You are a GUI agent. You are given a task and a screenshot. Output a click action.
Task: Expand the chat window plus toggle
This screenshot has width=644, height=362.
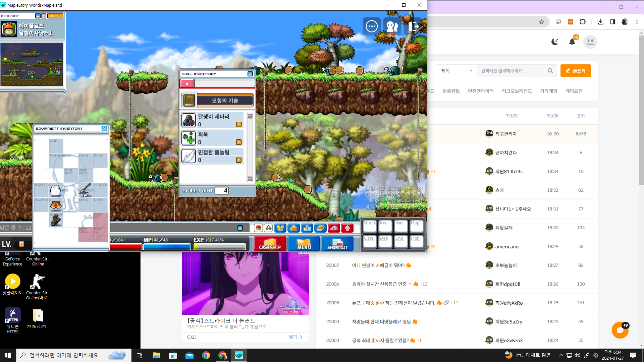pos(240,228)
